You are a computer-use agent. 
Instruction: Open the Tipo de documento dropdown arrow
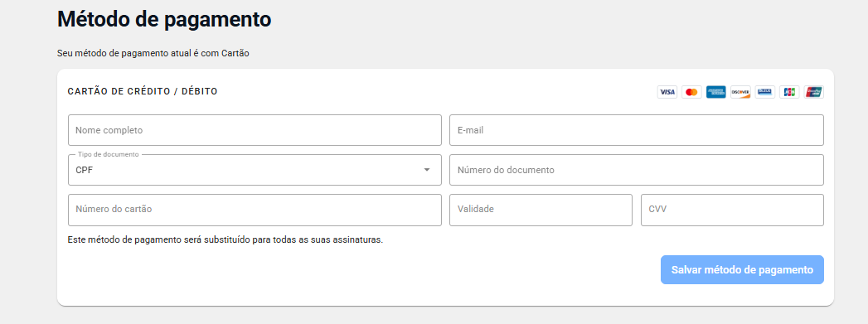pos(427,170)
